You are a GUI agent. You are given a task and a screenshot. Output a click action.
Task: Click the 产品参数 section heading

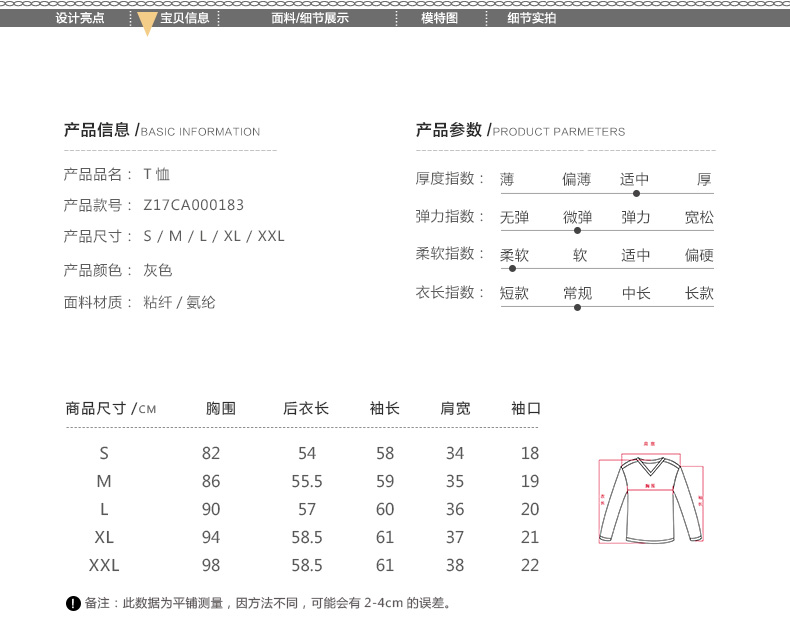tap(449, 130)
